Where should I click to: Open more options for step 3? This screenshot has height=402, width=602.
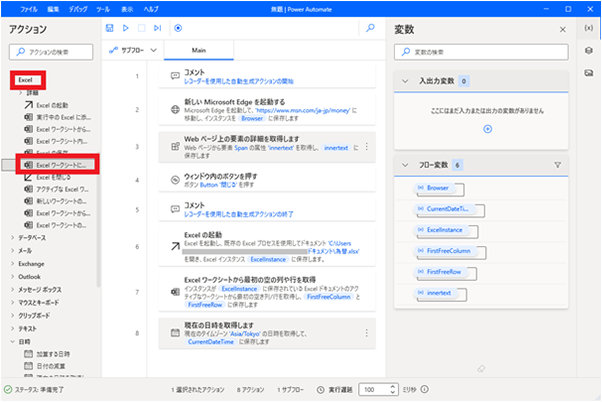click(367, 147)
